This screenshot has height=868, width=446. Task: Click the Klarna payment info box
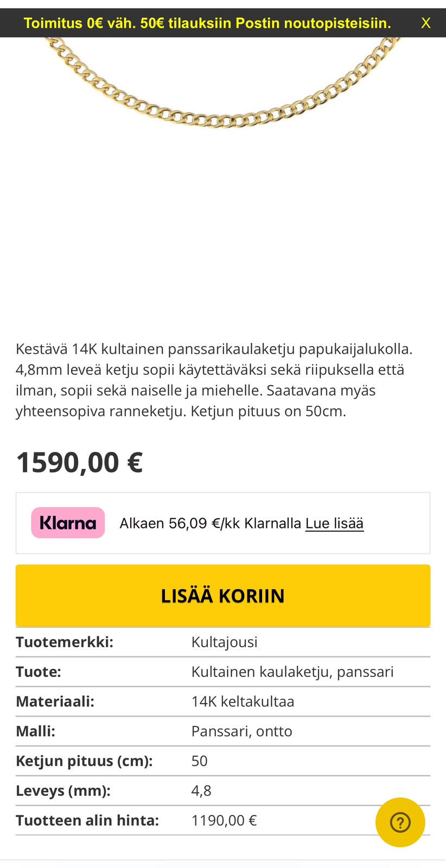[x=222, y=523]
